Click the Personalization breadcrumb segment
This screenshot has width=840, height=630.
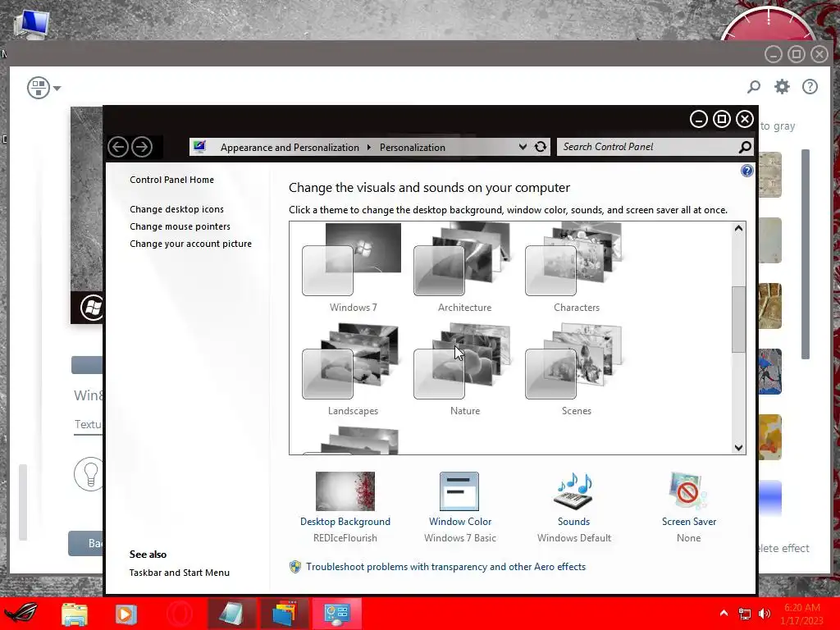(413, 148)
